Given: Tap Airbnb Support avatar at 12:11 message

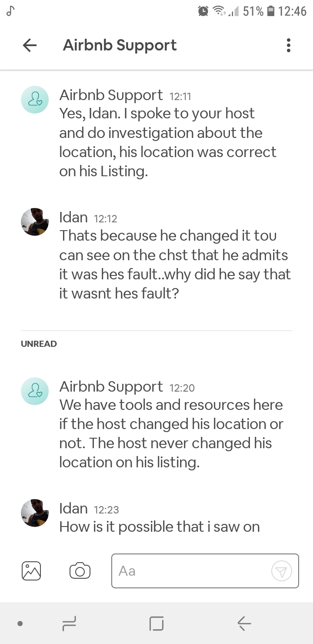Looking at the screenshot, I should [35, 100].
